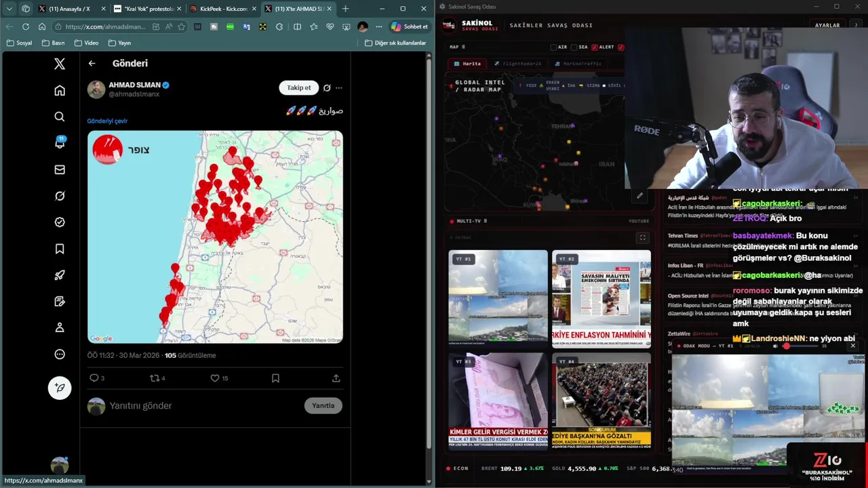Repost the AHMAD SLMAN post
The width and height of the screenshot is (868, 488).
(x=155, y=378)
